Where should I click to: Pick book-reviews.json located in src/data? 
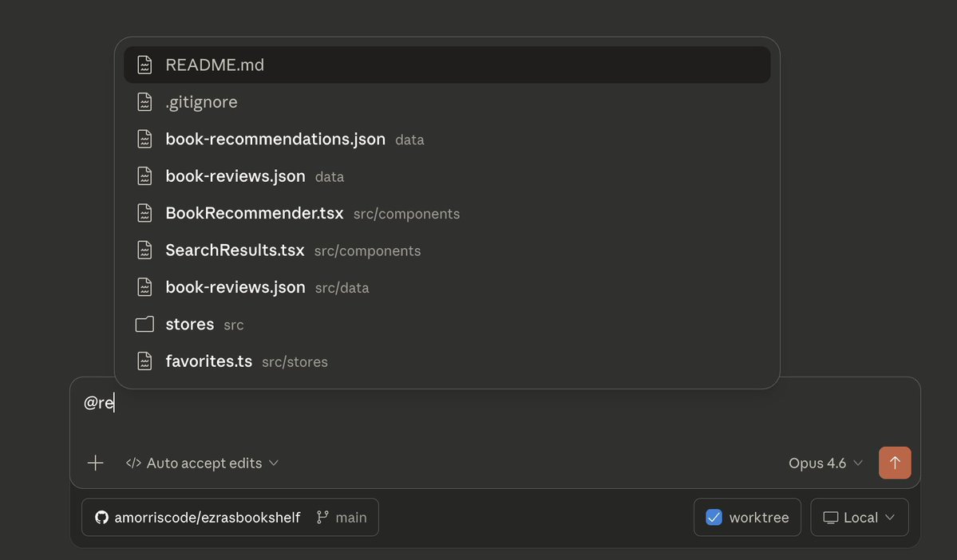(x=447, y=287)
